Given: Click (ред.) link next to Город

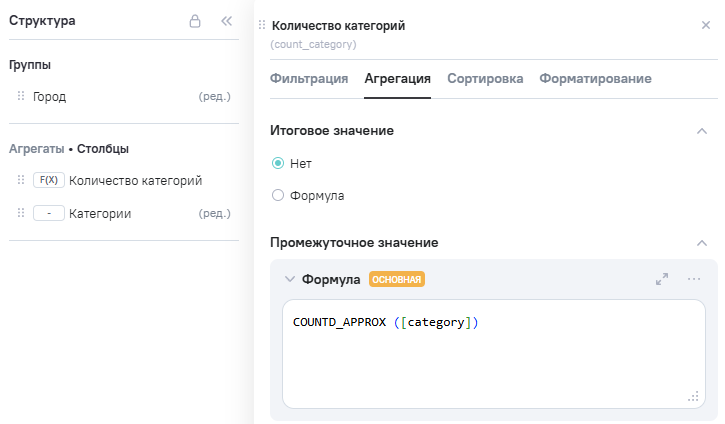Looking at the screenshot, I should (215, 97).
